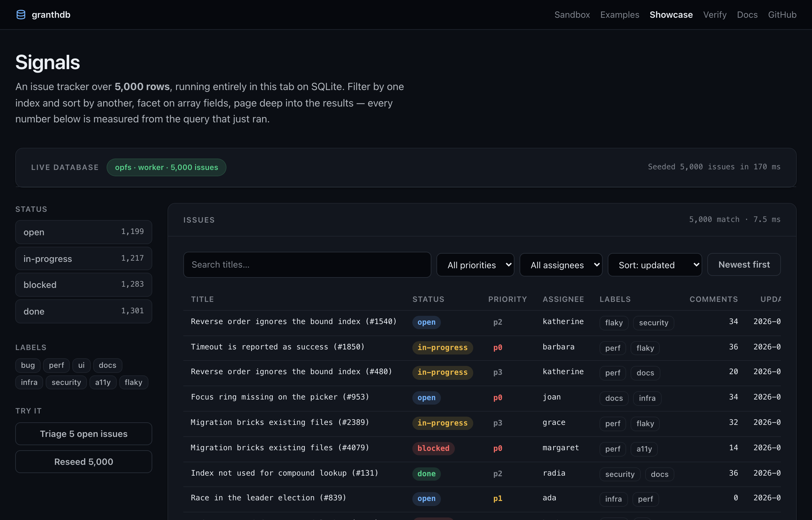Click the opfs worker 5,000 issues badge

[166, 167]
